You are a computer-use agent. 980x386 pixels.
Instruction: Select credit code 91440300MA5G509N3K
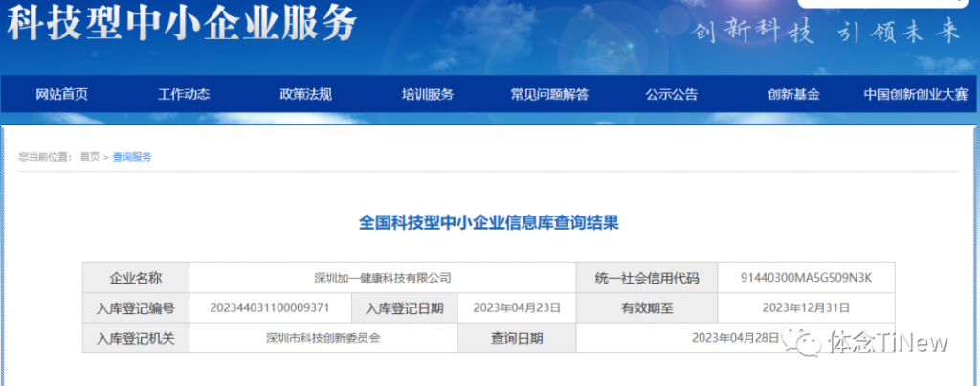click(806, 278)
